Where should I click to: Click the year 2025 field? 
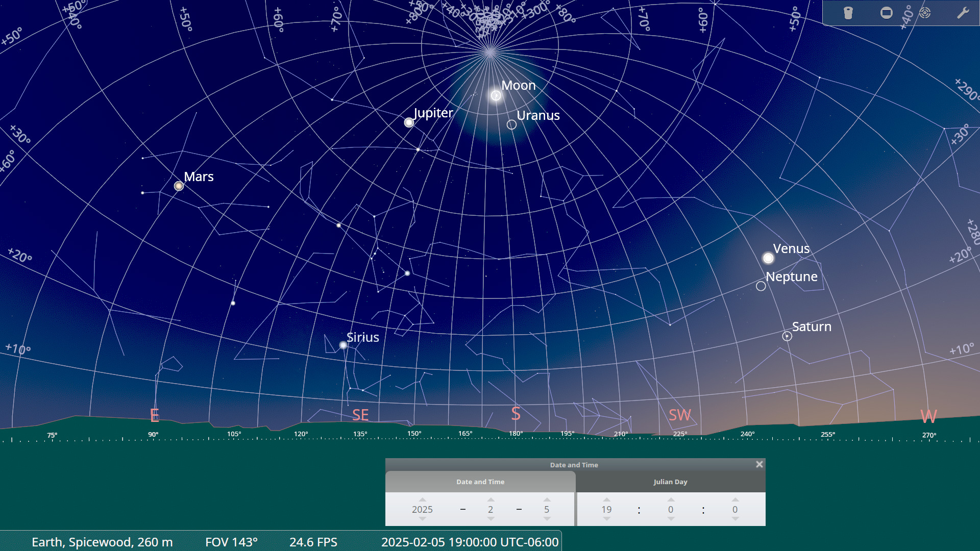[422, 509]
